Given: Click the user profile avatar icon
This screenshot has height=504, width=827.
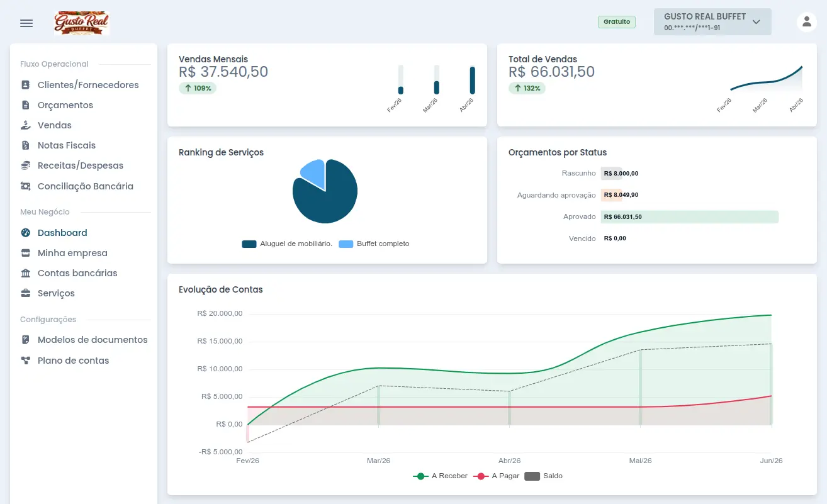Looking at the screenshot, I should click(x=806, y=22).
